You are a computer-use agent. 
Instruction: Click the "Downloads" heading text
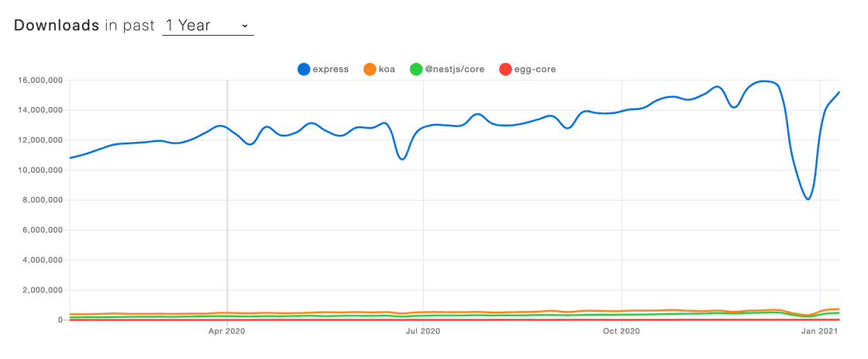pos(57,25)
